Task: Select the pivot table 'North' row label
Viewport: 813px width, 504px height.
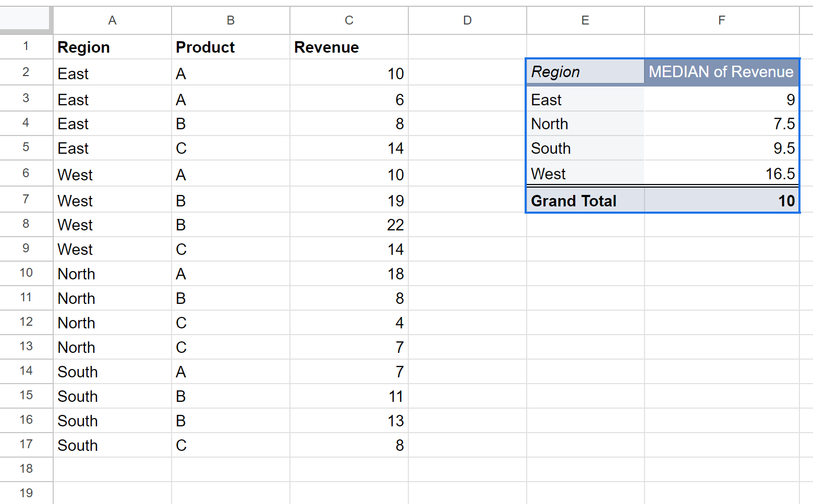Action: pyautogui.click(x=586, y=124)
